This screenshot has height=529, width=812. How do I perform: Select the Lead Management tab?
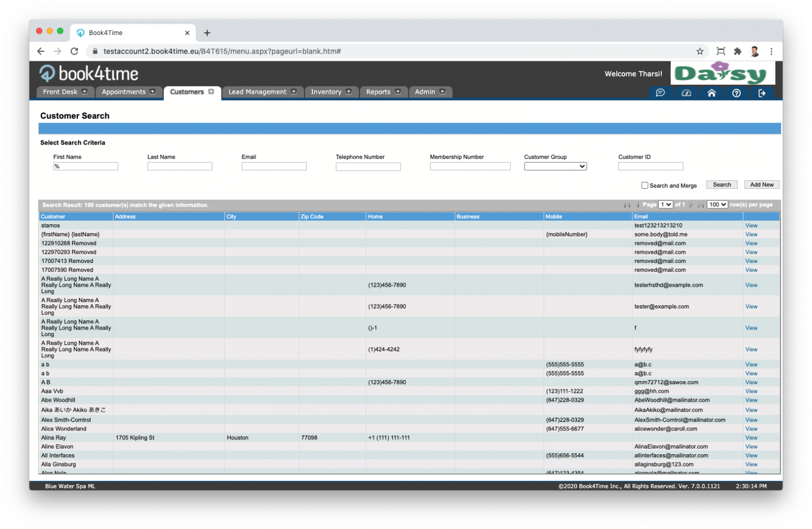click(262, 92)
